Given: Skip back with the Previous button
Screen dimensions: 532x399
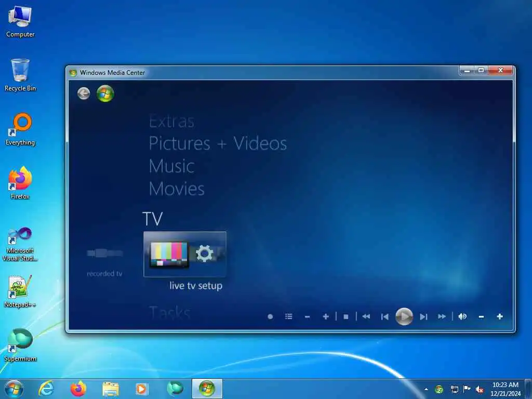Looking at the screenshot, I should coord(385,316).
